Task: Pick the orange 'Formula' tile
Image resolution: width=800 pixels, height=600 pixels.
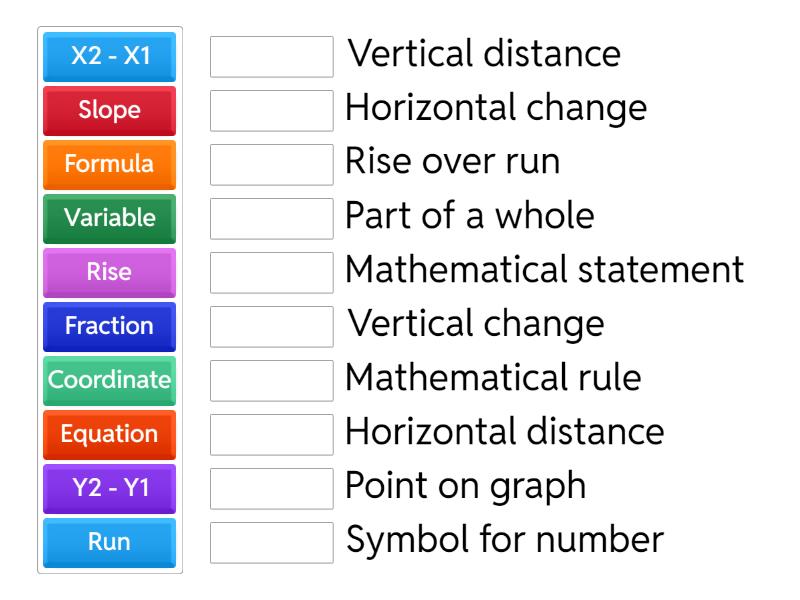Action: click(110, 165)
